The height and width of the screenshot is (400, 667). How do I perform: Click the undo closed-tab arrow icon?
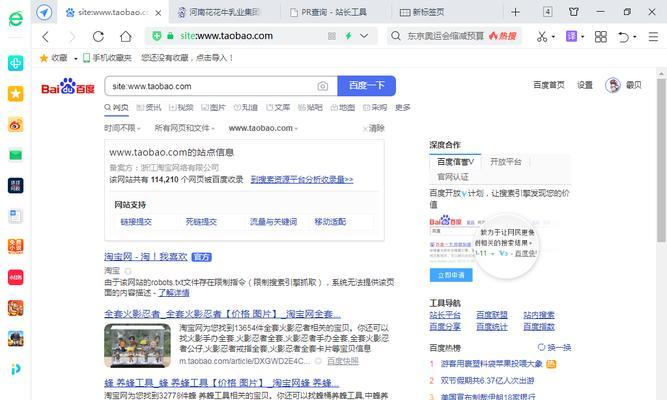[x=623, y=37]
